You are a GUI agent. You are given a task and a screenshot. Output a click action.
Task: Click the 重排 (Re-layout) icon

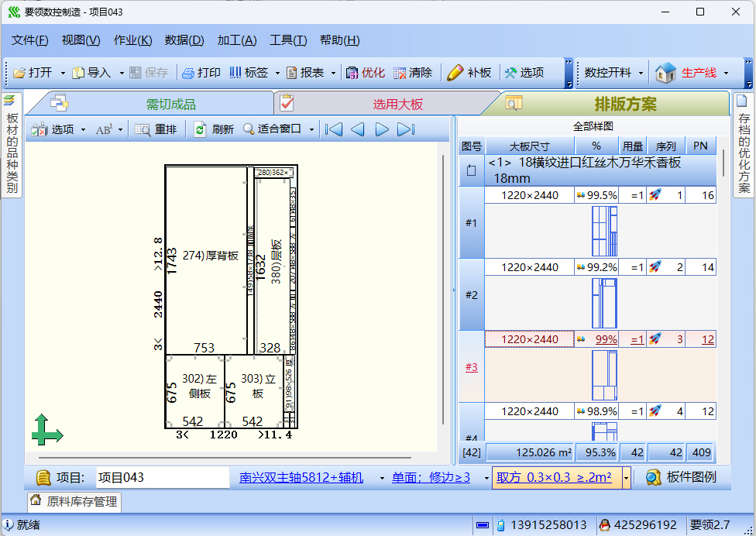click(x=143, y=129)
